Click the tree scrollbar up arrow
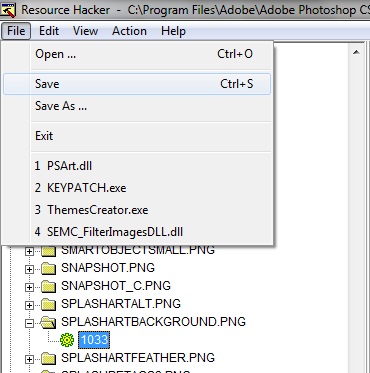The image size is (370, 373). click(356, 52)
